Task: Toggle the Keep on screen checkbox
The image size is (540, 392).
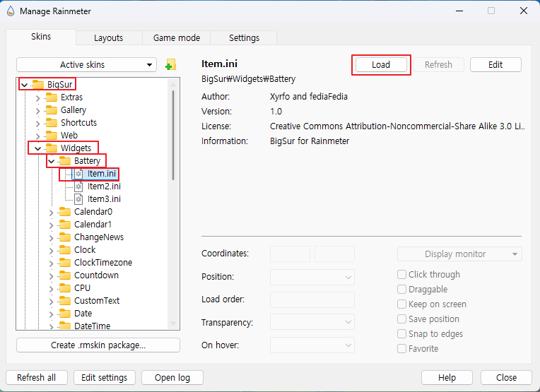Action: click(401, 304)
